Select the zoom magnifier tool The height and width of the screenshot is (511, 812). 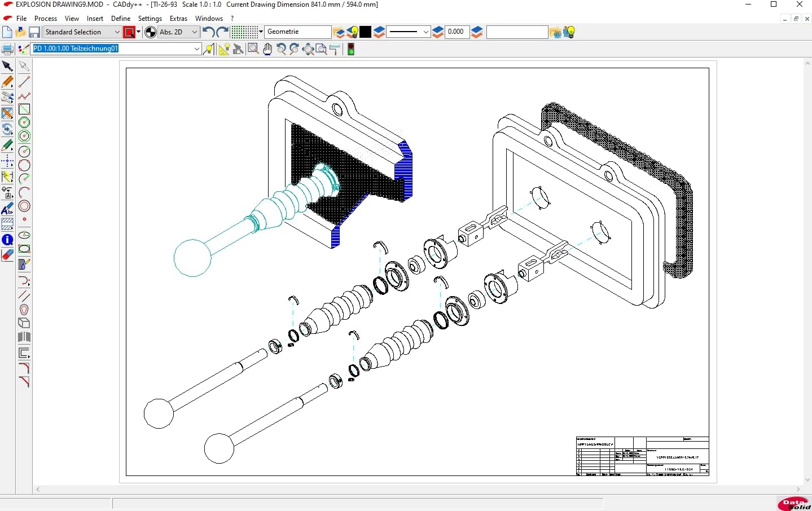[x=253, y=49]
